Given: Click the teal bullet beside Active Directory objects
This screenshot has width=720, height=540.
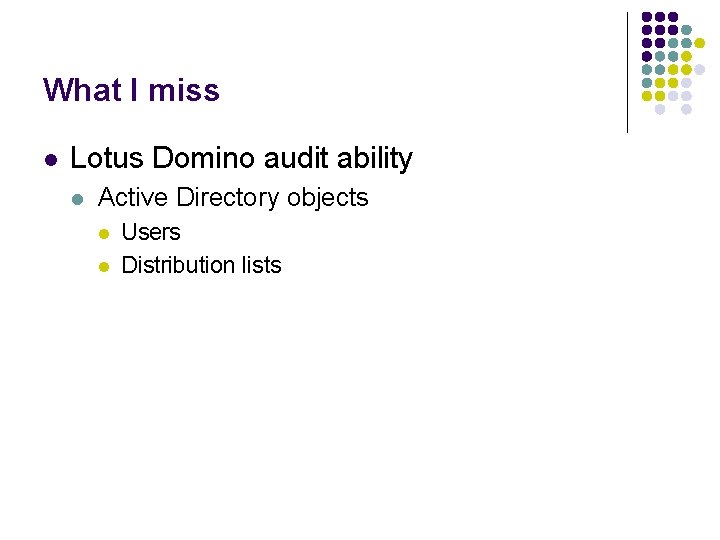Looking at the screenshot, I should 79,199.
